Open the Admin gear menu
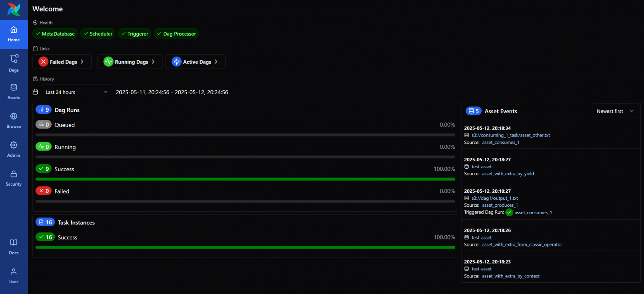The width and height of the screenshot is (644, 294). pos(14,150)
